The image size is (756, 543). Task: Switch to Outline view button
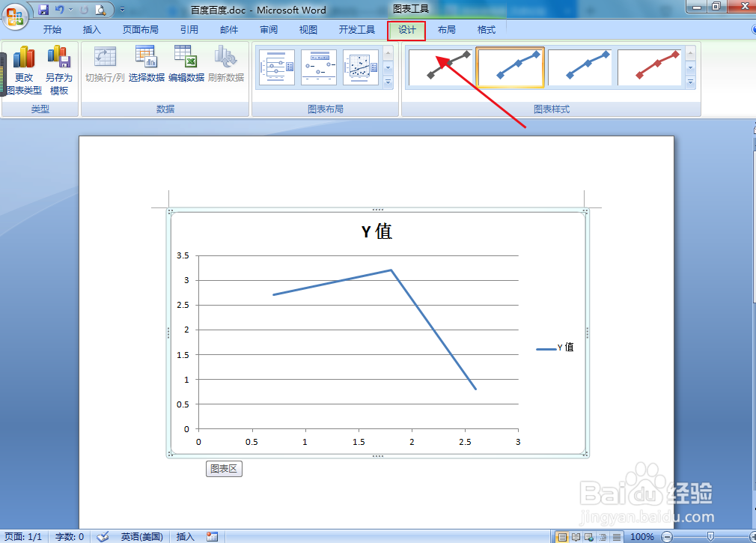603,537
